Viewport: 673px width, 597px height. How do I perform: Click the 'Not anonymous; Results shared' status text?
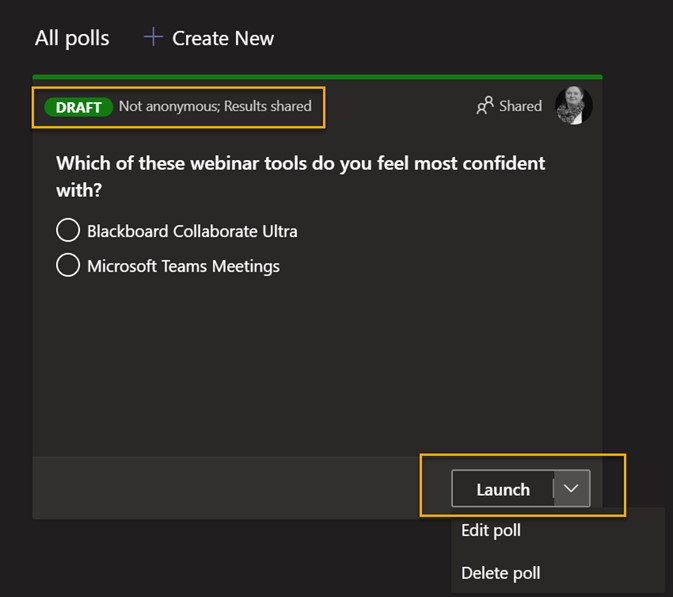pyautogui.click(x=215, y=106)
